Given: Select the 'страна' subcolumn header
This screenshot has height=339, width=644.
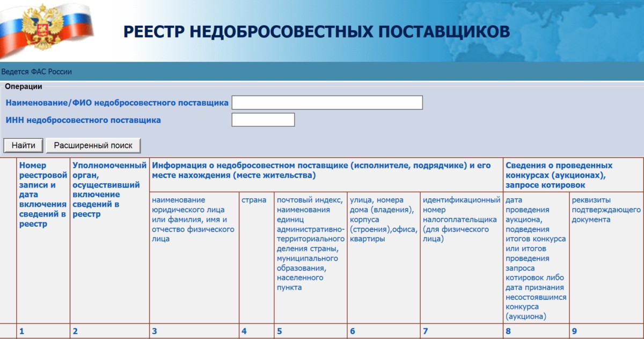Looking at the screenshot, I should click(254, 200).
